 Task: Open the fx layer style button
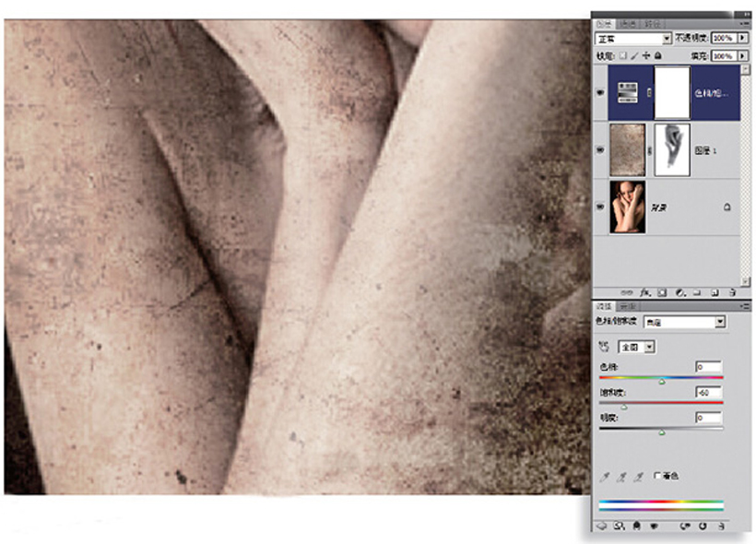tap(645, 292)
